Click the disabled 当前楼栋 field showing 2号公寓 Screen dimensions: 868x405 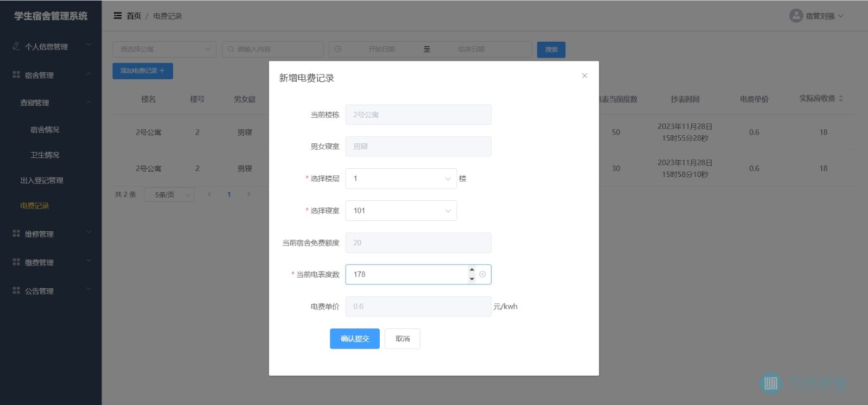418,115
